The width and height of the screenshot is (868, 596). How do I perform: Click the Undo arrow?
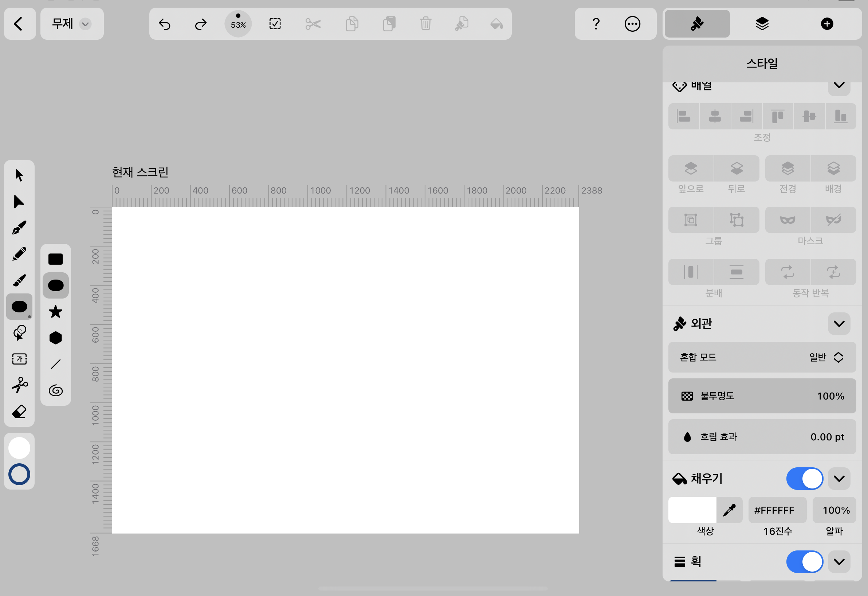(x=164, y=24)
